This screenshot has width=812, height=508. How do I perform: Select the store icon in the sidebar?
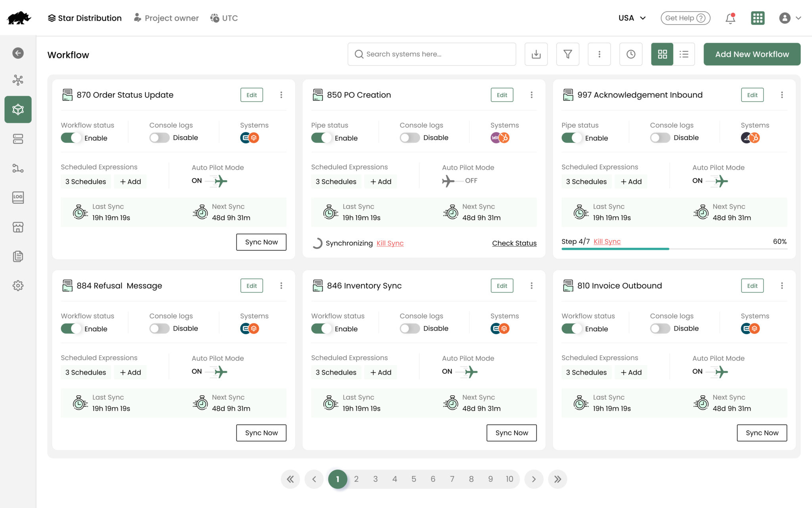click(x=18, y=227)
